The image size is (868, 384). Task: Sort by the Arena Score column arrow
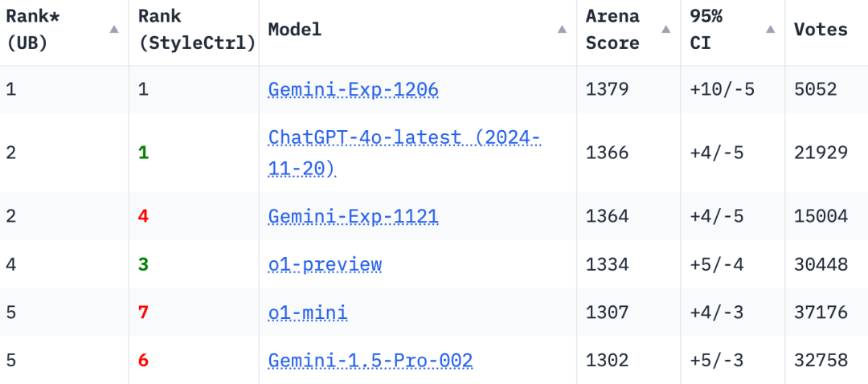click(x=666, y=30)
